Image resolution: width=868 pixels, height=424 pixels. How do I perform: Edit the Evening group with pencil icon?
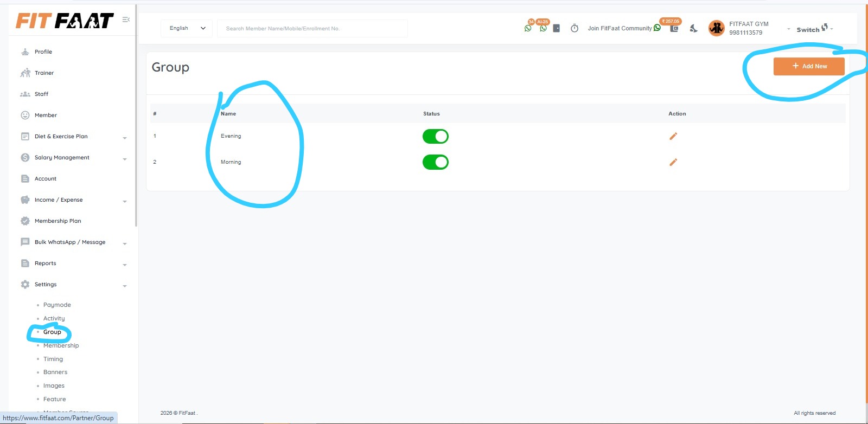[x=673, y=136]
